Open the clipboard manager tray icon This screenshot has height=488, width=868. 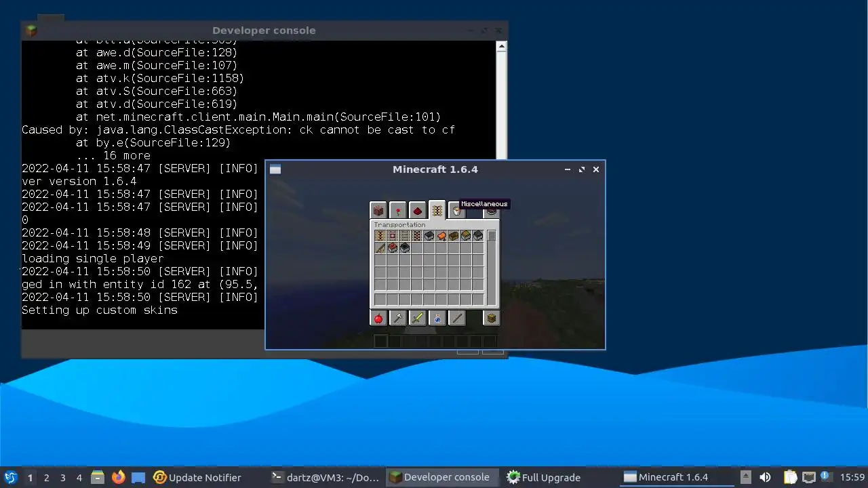click(x=790, y=477)
